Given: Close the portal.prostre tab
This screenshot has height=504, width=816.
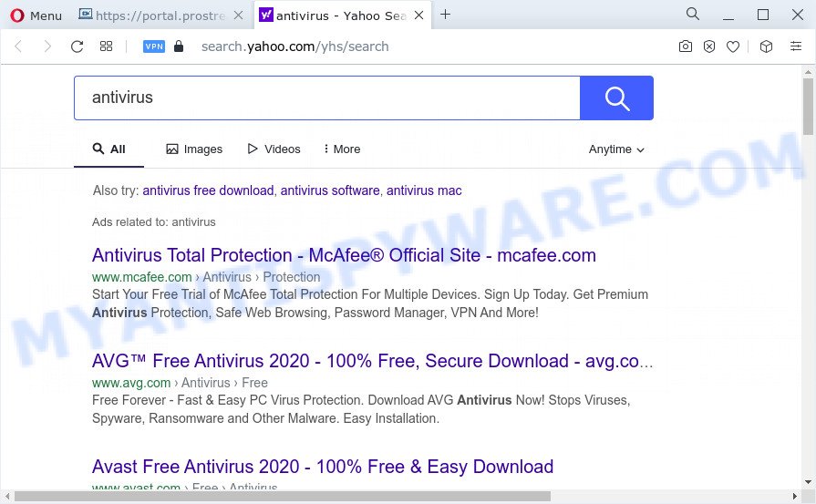Looking at the screenshot, I should pos(238,15).
